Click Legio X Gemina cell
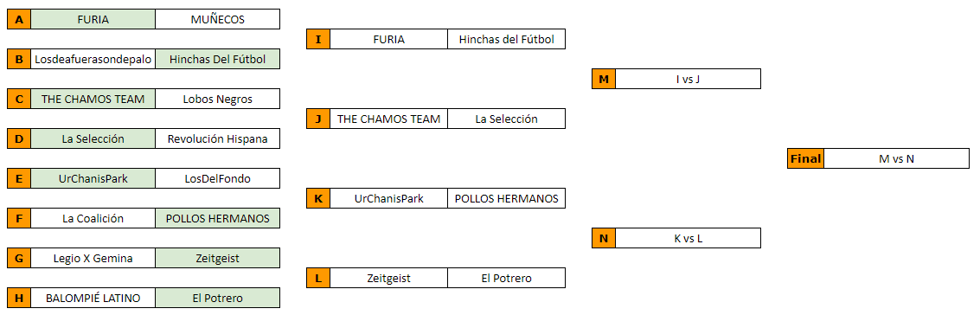Image resolution: width=980 pixels, height=315 pixels. [93, 258]
